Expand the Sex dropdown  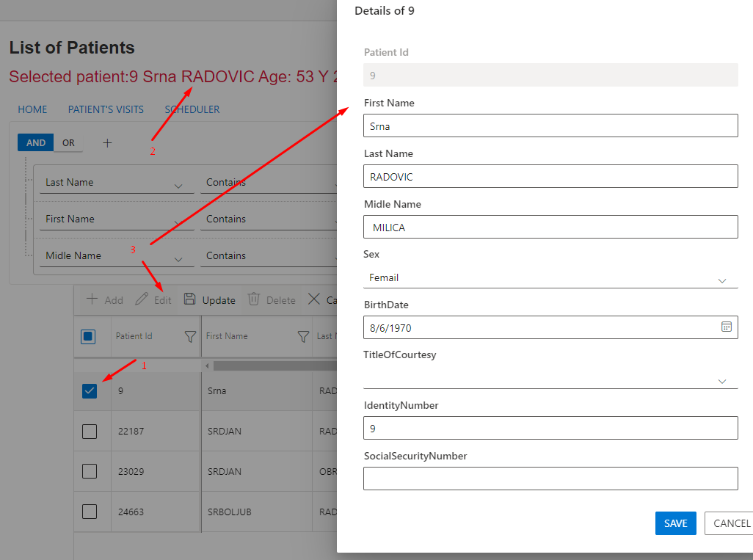[x=721, y=279]
